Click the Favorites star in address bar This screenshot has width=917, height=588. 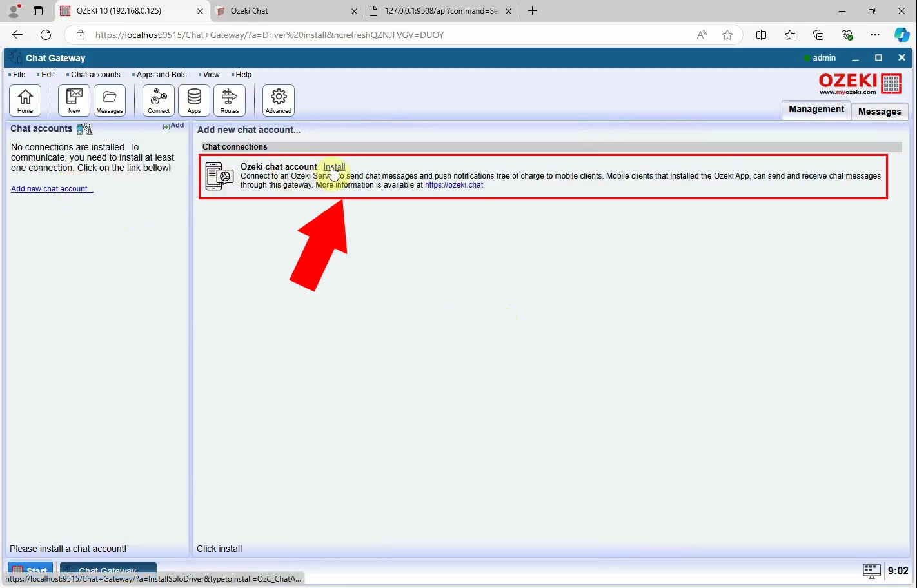pyautogui.click(x=727, y=35)
